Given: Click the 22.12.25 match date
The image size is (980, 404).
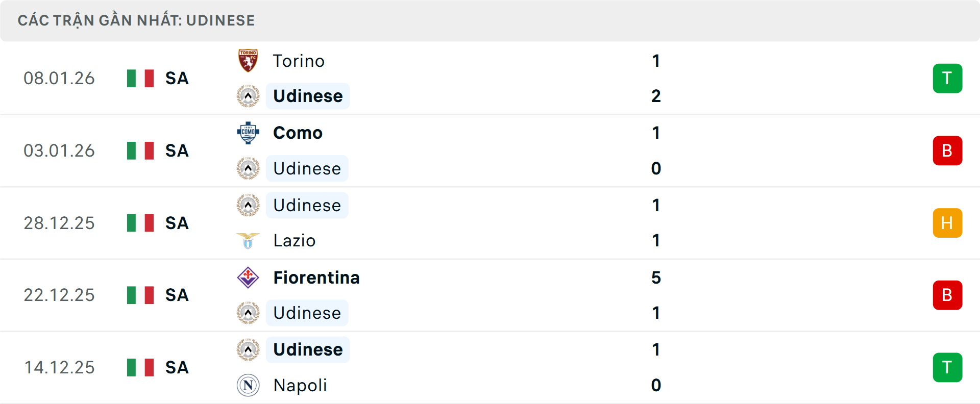Looking at the screenshot, I should (x=59, y=295).
